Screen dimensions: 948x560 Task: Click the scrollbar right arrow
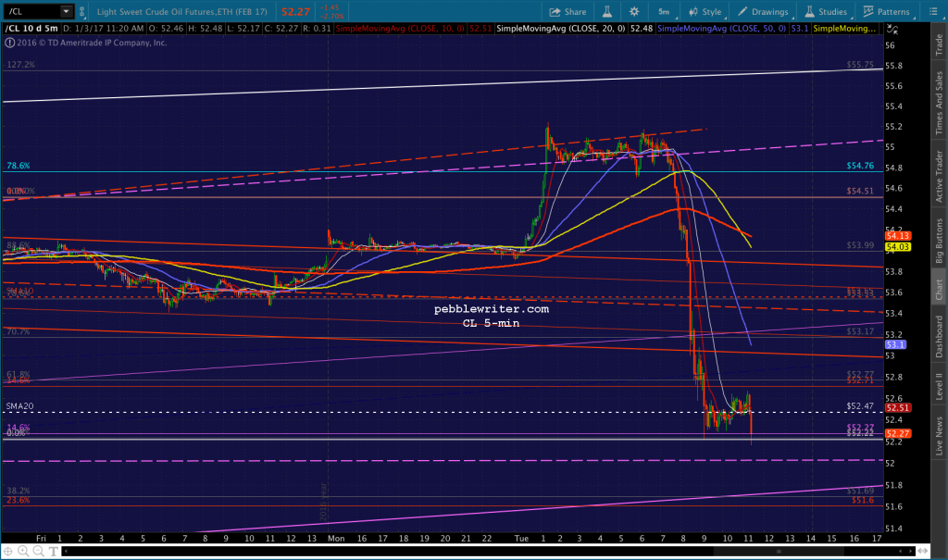point(911,551)
